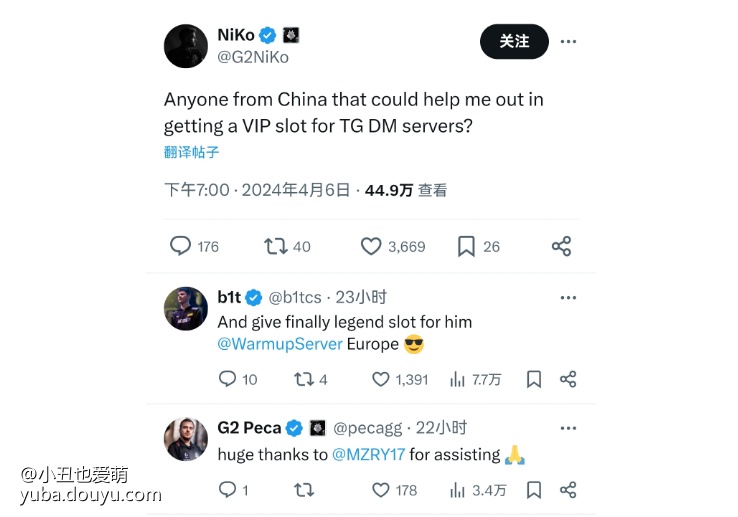Viewport: 738px width, 517px height.
Task: Like NiKo's post with the heart icon
Action: 371,246
